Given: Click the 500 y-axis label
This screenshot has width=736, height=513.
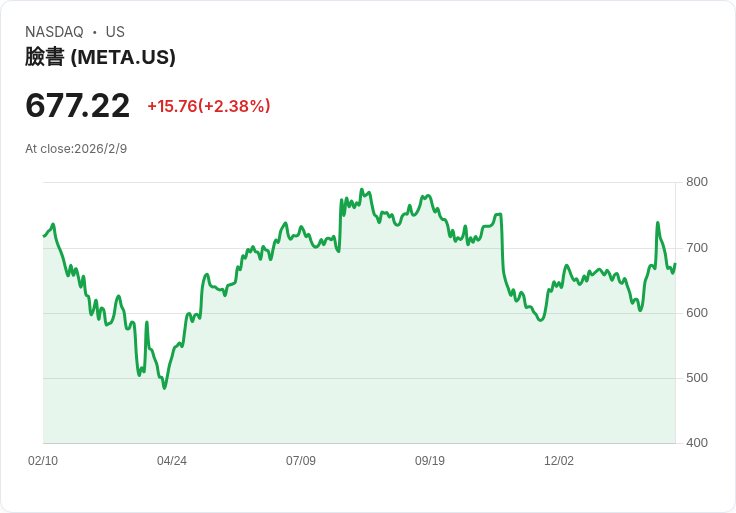Looking at the screenshot, I should [697, 378].
